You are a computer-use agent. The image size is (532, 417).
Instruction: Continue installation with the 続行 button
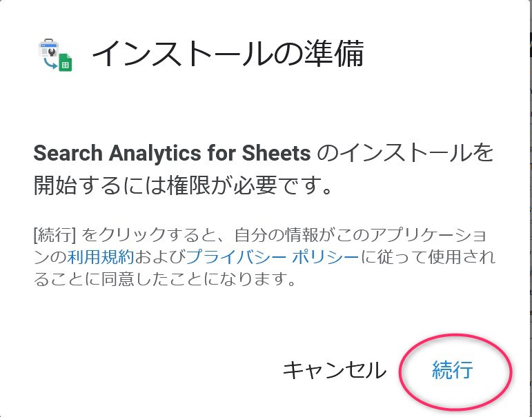point(452,369)
